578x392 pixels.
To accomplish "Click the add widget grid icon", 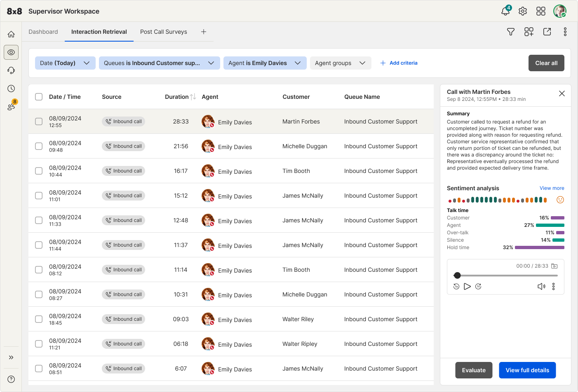I will 529,32.
